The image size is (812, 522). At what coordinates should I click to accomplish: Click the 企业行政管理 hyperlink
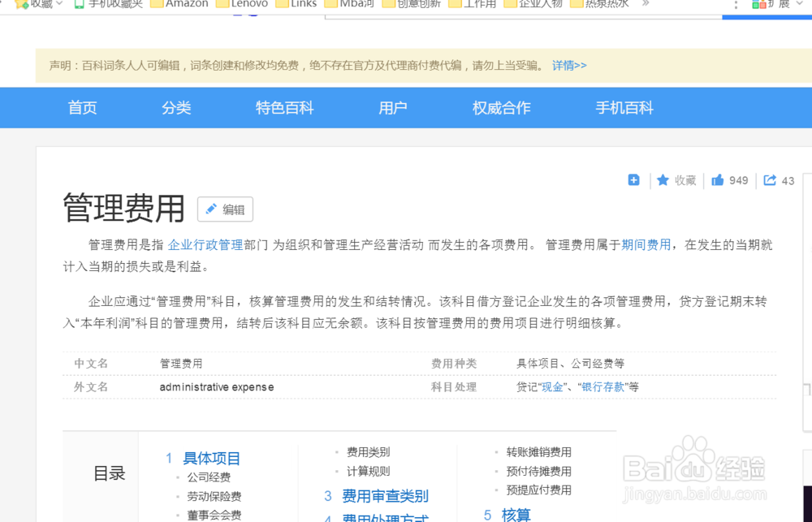click(x=205, y=243)
